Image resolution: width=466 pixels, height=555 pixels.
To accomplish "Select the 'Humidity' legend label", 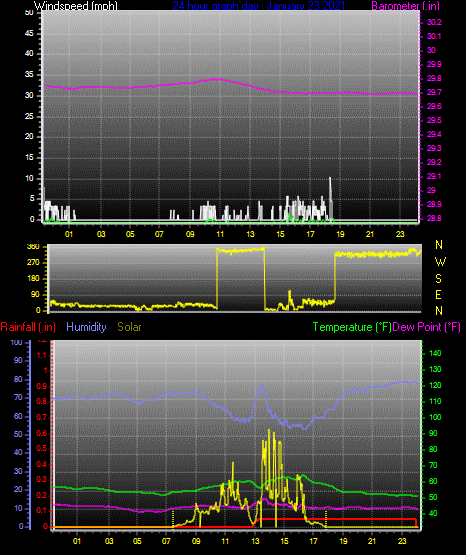I will (x=86, y=327).
